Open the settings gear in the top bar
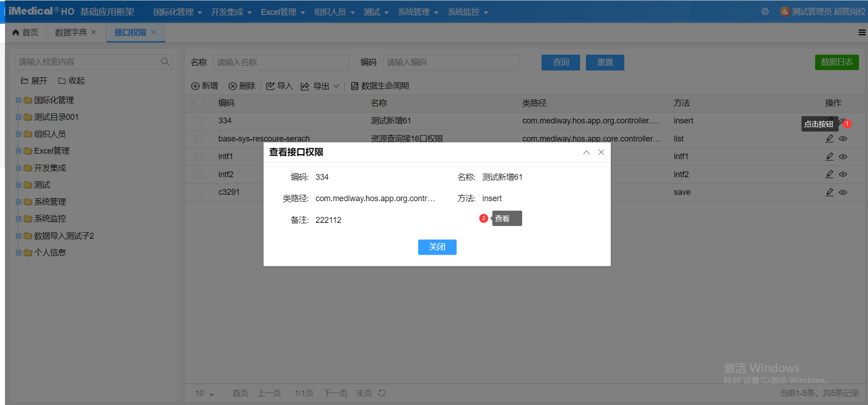Image resolution: width=868 pixels, height=405 pixels. coord(765,12)
